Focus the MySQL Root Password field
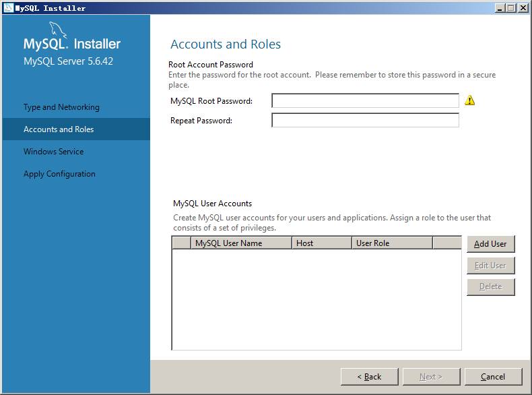532x395 pixels. tap(365, 100)
